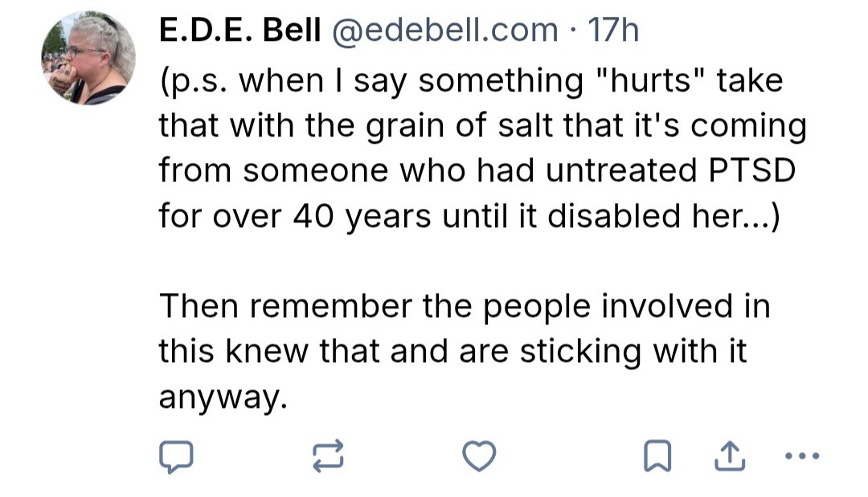Click the final word "anyway."
Screen dimensions: 868x497
223,397
